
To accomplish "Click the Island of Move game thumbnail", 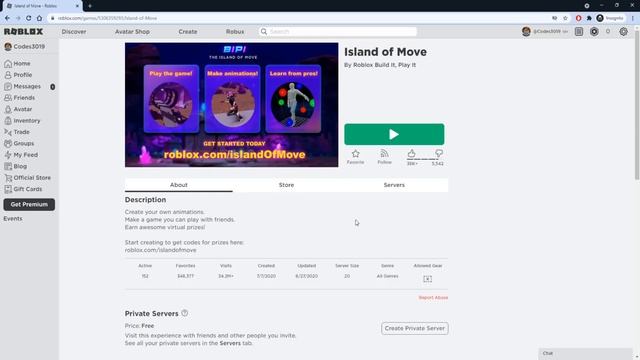I will 231,105.
